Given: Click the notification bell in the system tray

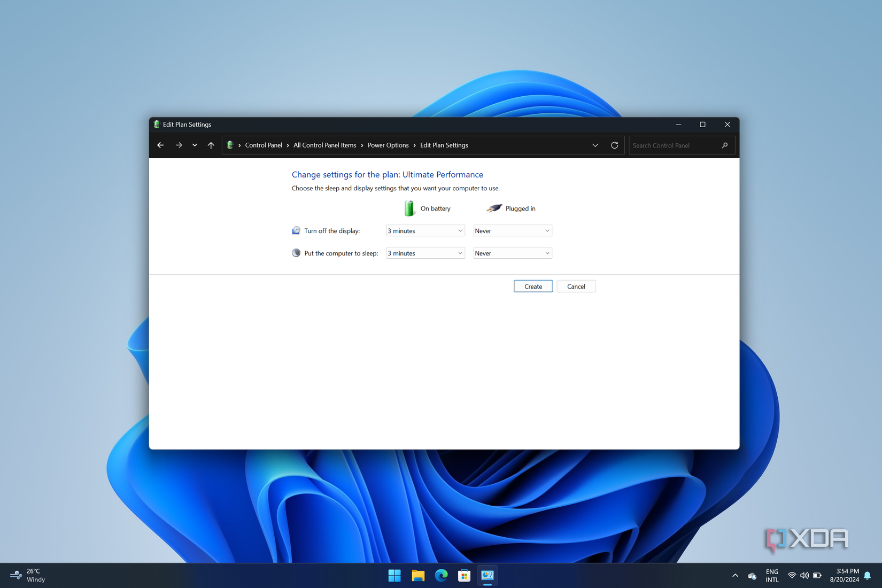Looking at the screenshot, I should click(866, 576).
